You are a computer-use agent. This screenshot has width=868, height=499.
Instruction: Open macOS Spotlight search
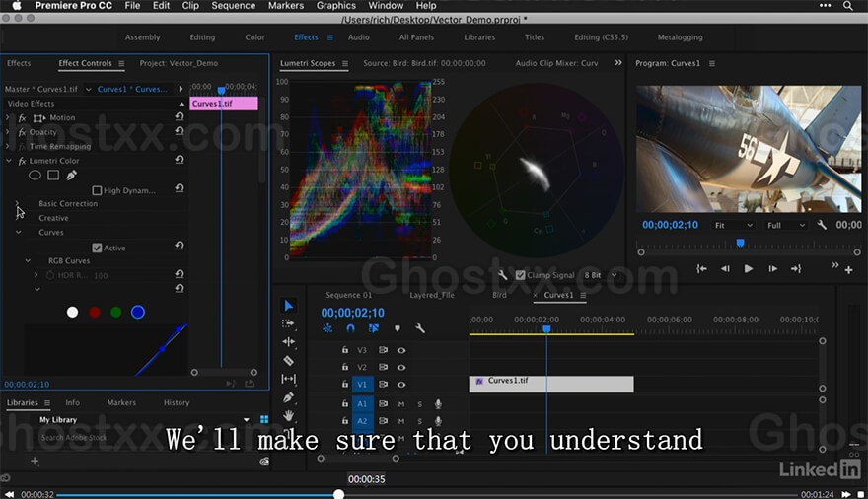(x=848, y=6)
